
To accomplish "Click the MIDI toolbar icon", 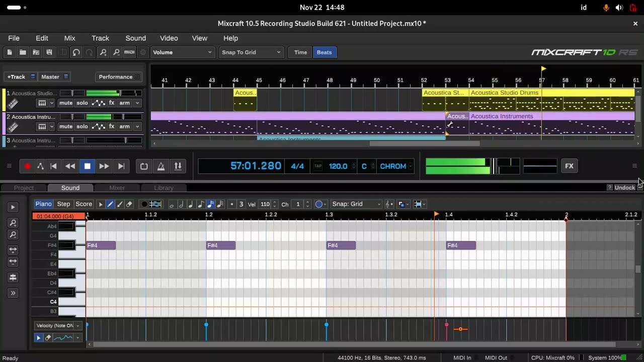I will [129, 52].
